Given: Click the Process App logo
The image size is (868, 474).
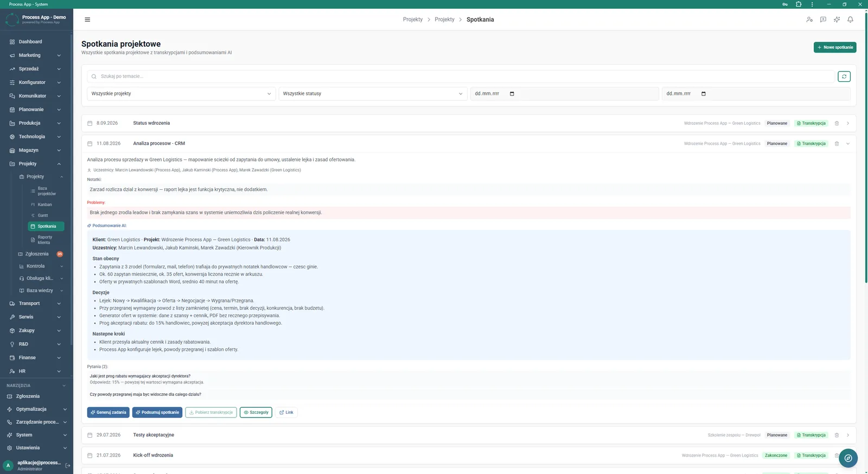Looking at the screenshot, I should pyautogui.click(x=12, y=20).
